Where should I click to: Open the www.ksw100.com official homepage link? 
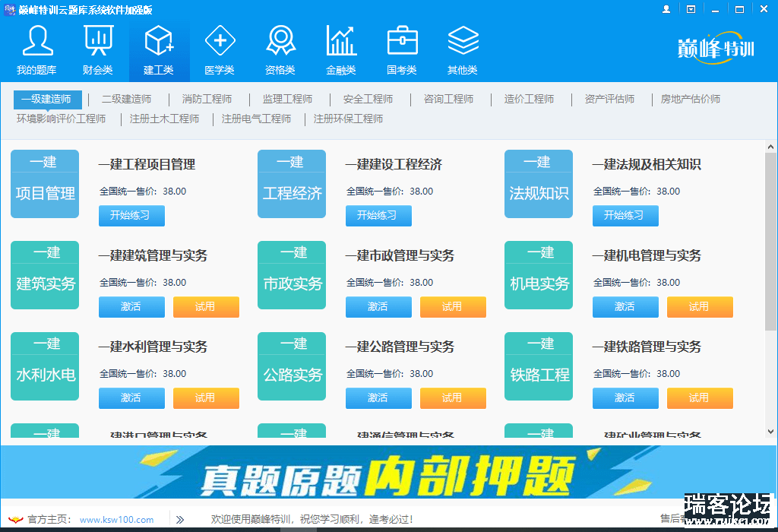(x=116, y=520)
